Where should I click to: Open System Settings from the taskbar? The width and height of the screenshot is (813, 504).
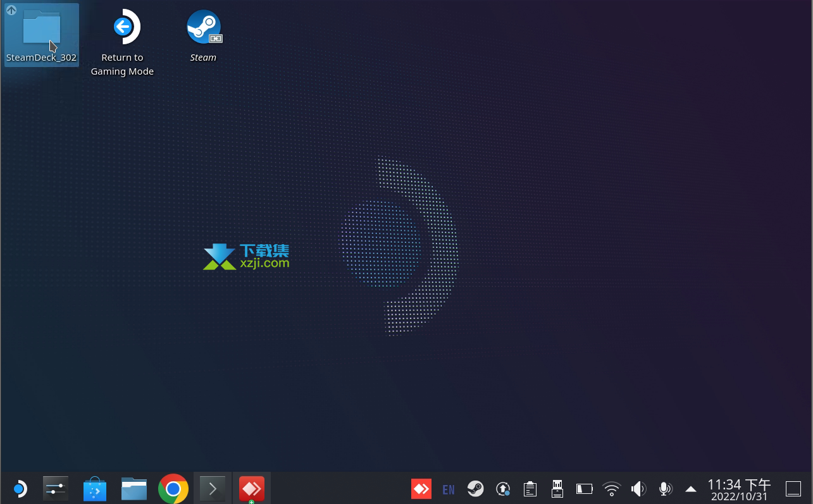coord(55,488)
